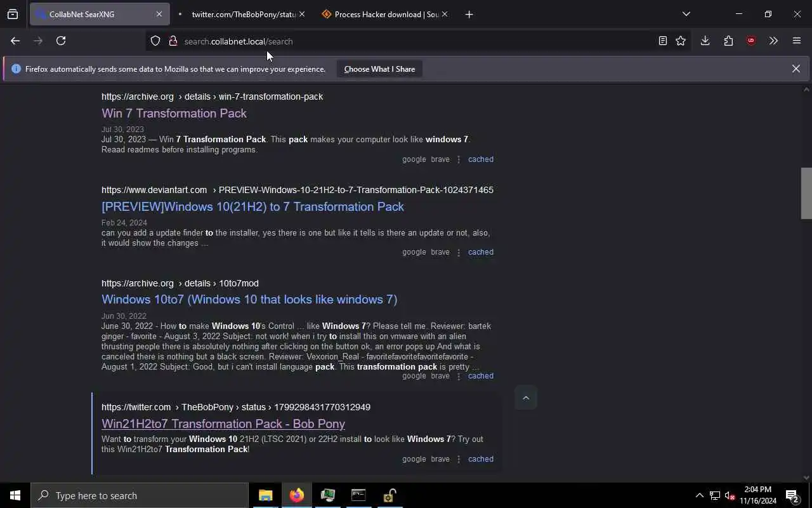Image resolution: width=812 pixels, height=508 pixels.
Task: Open the terminal taskbar icon
Action: pyautogui.click(x=358, y=495)
